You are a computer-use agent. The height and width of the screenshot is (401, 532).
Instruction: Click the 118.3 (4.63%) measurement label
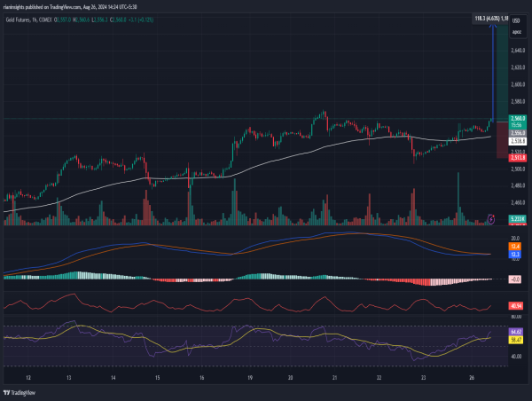point(491,19)
